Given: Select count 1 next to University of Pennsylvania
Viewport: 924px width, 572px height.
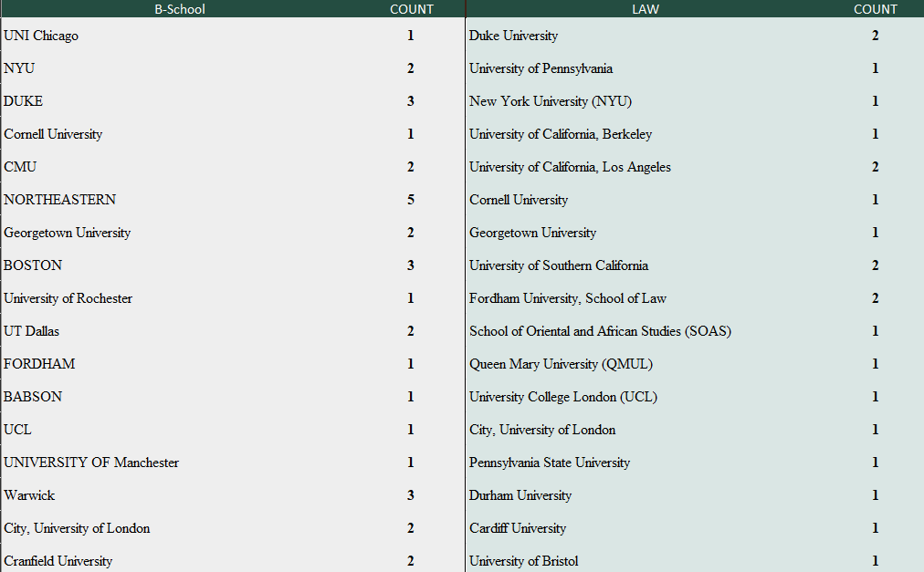Looking at the screenshot, I should pyautogui.click(x=875, y=69).
